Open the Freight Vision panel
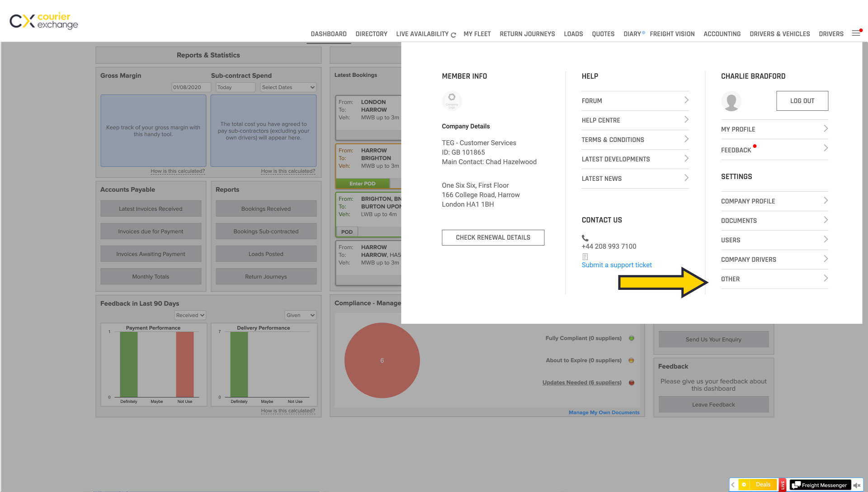This screenshot has height=492, width=868. (x=672, y=33)
